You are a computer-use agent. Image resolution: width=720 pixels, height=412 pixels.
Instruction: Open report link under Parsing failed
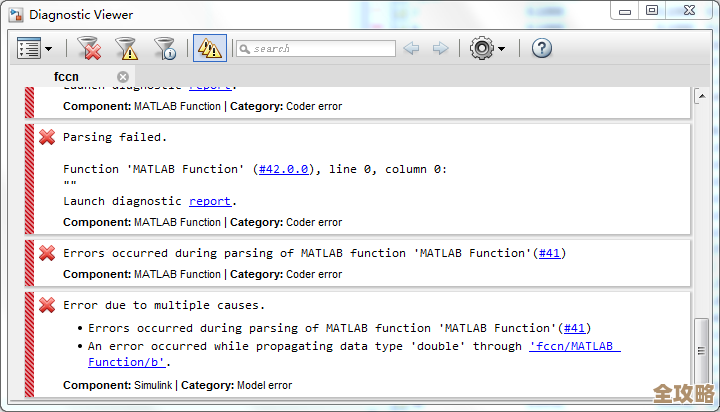click(210, 201)
